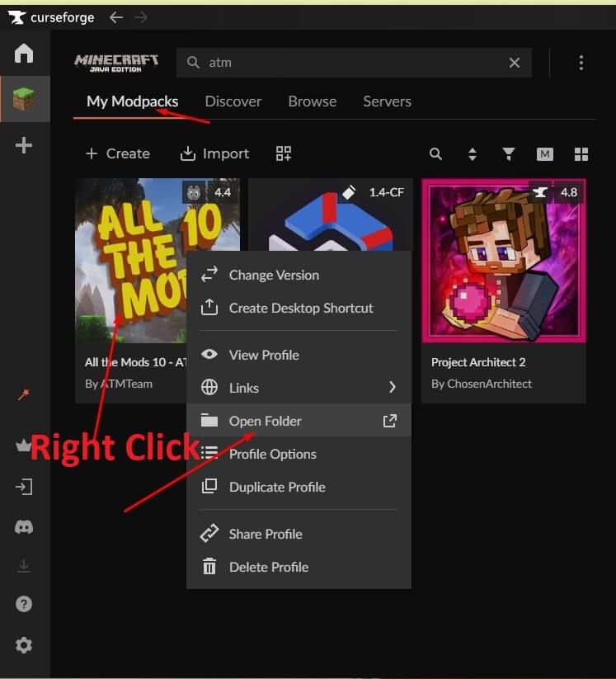
Task: Select Create Desktop Shortcut menu entry
Action: pyautogui.click(x=299, y=308)
